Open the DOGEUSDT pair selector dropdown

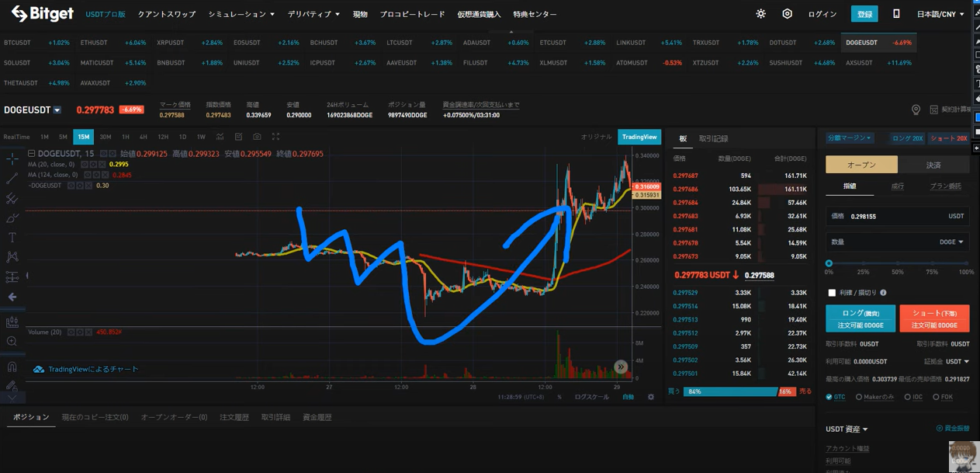[57, 110]
